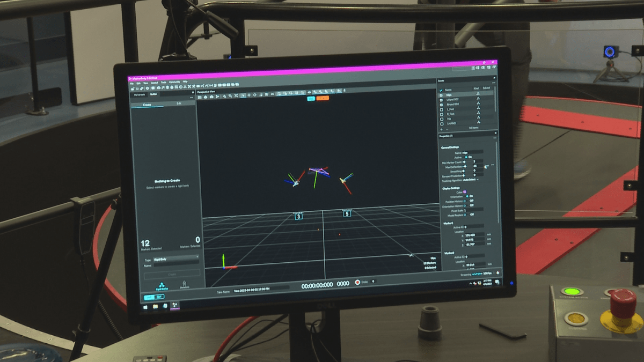Click the grid toggle icon in Perspective View
This screenshot has height=362, width=644.
[200, 97]
